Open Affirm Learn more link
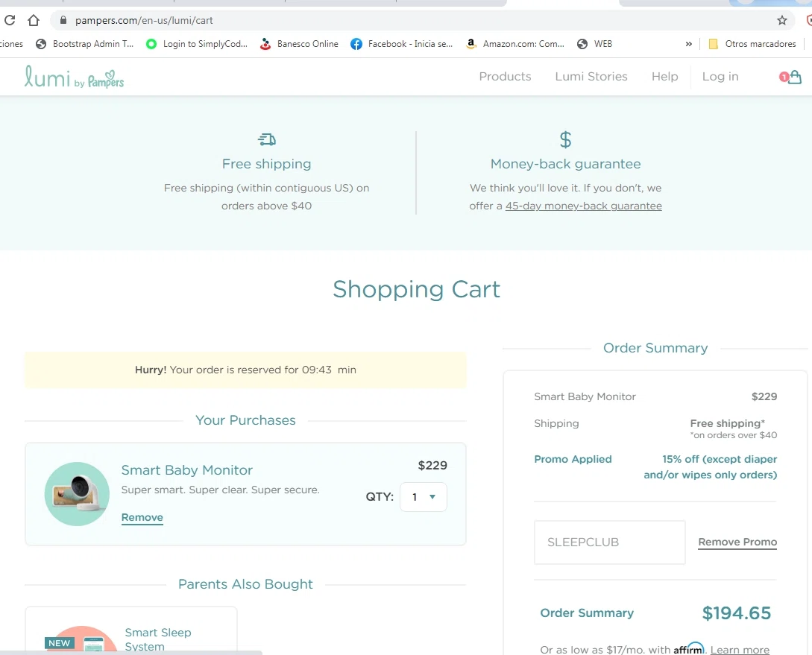 point(740,650)
